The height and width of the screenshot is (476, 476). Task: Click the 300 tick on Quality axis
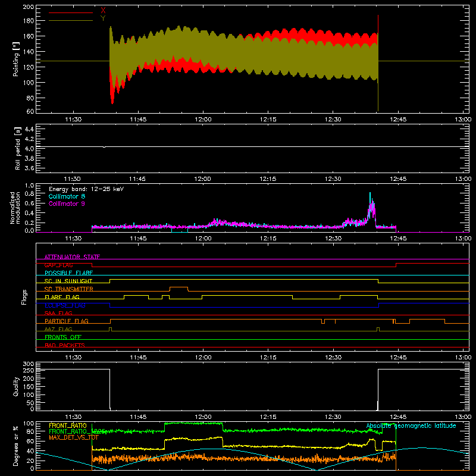(29, 364)
